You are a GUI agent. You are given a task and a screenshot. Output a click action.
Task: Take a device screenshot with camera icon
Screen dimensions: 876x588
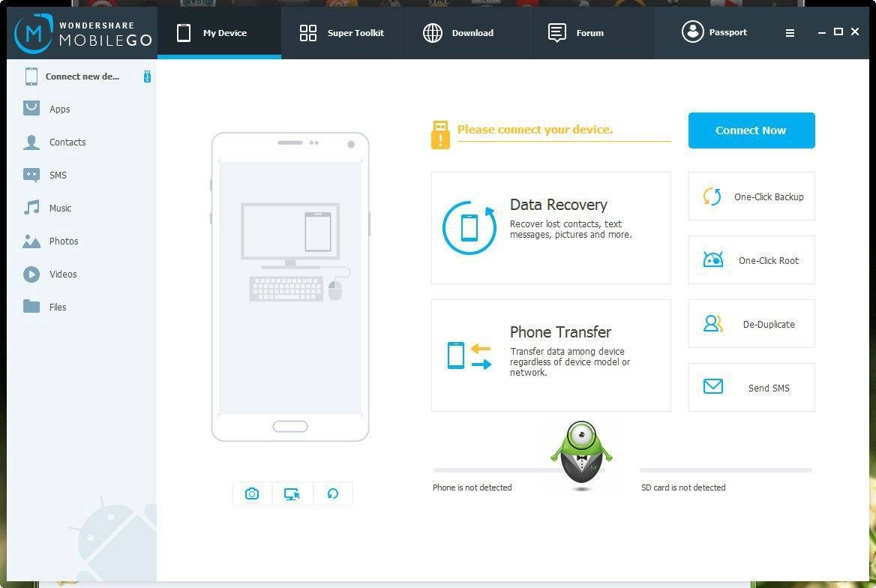pos(252,493)
